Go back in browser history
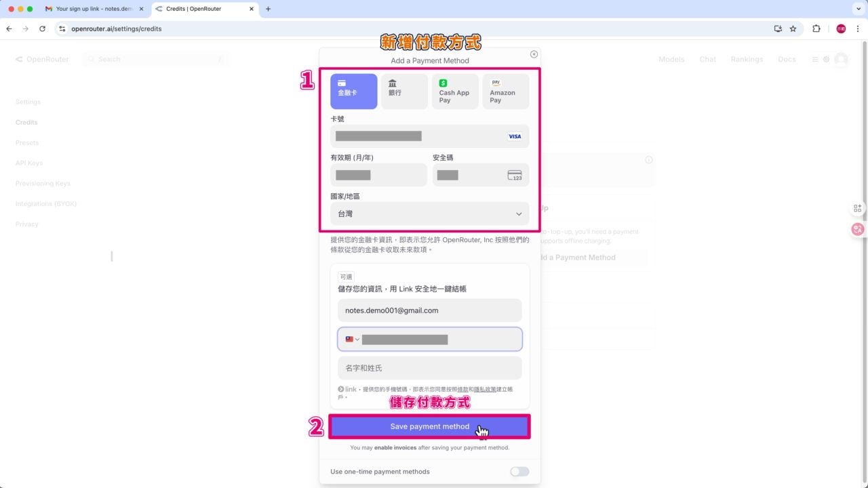This screenshot has width=868, height=488. pyautogui.click(x=9, y=29)
